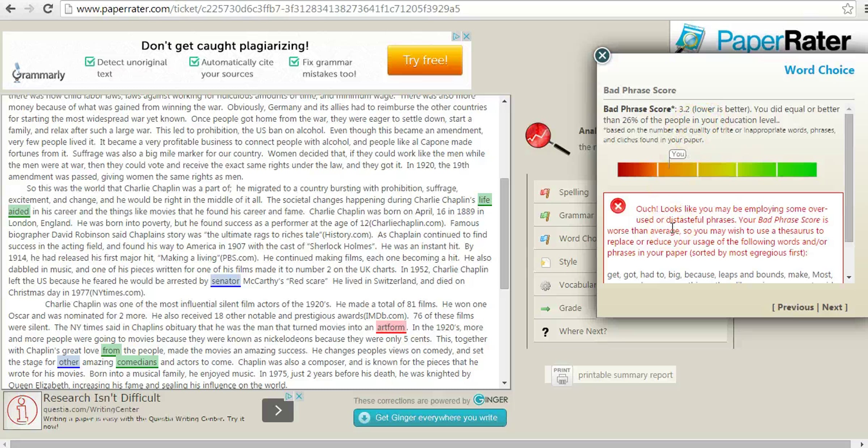The image size is (868, 448).
Task: Click the Next link in popup
Action: [x=832, y=307]
